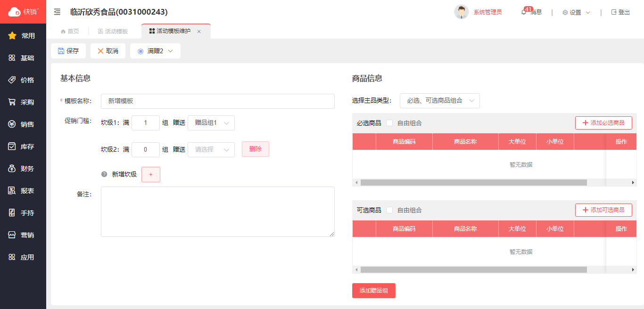
Task: Focus the 模板名称 input field
Action: click(x=218, y=101)
